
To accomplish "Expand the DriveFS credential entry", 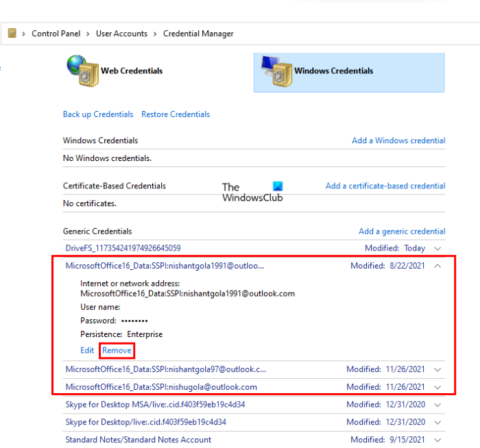I will [x=437, y=248].
